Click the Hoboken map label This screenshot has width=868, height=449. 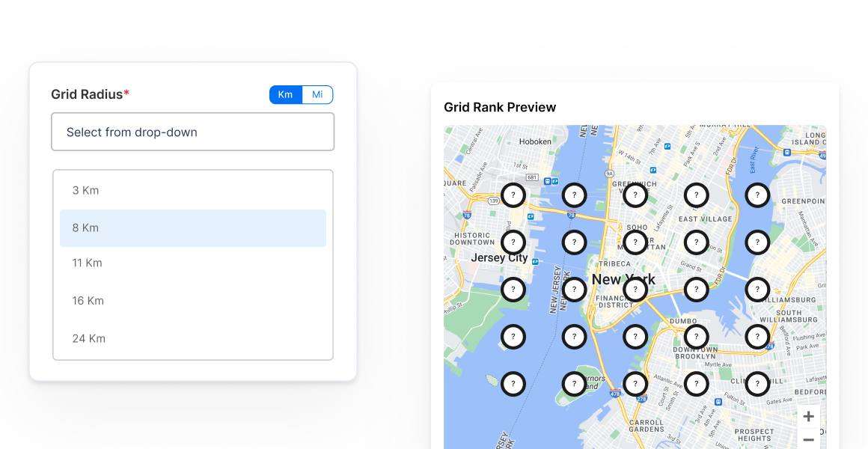[535, 141]
